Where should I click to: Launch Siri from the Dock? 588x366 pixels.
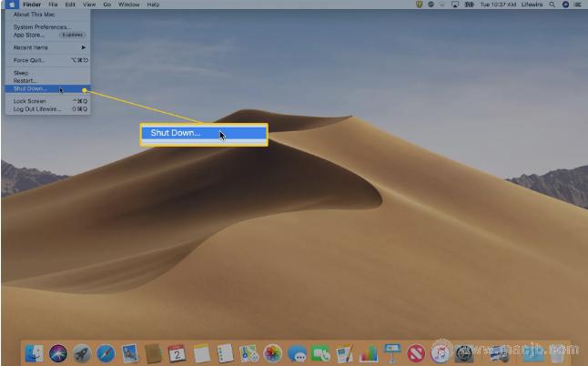pos(58,353)
